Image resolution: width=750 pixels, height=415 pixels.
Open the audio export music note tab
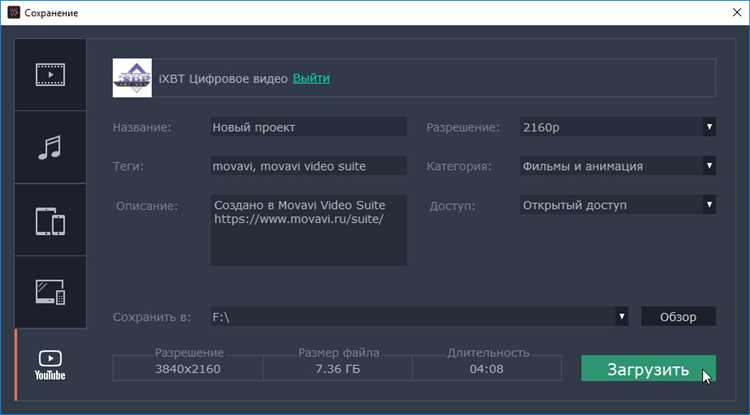tap(50, 147)
